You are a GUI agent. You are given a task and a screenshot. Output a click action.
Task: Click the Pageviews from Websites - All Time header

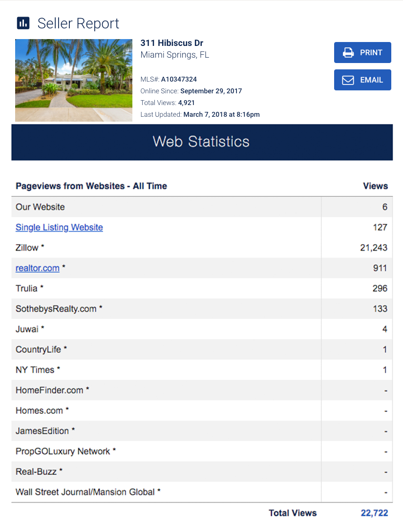[x=91, y=186]
